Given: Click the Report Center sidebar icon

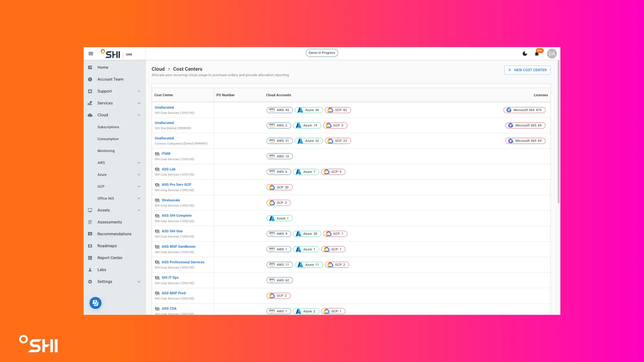Looking at the screenshot, I should 90,258.
